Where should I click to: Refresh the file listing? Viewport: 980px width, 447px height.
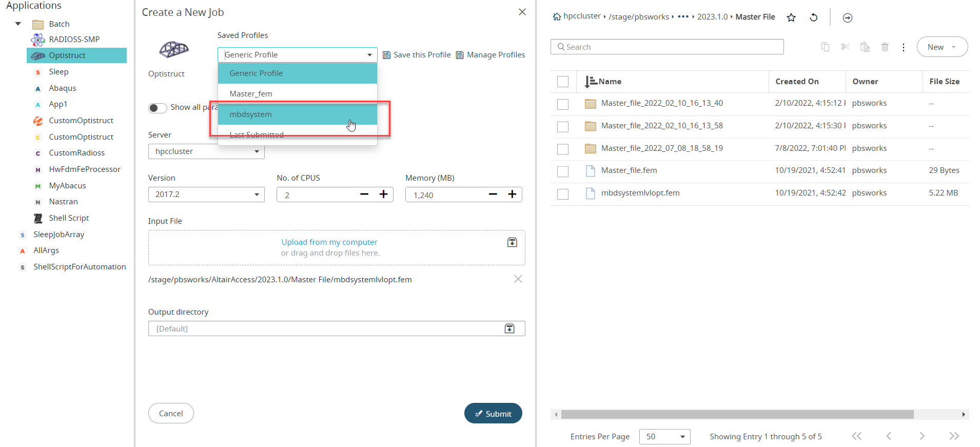tap(814, 17)
